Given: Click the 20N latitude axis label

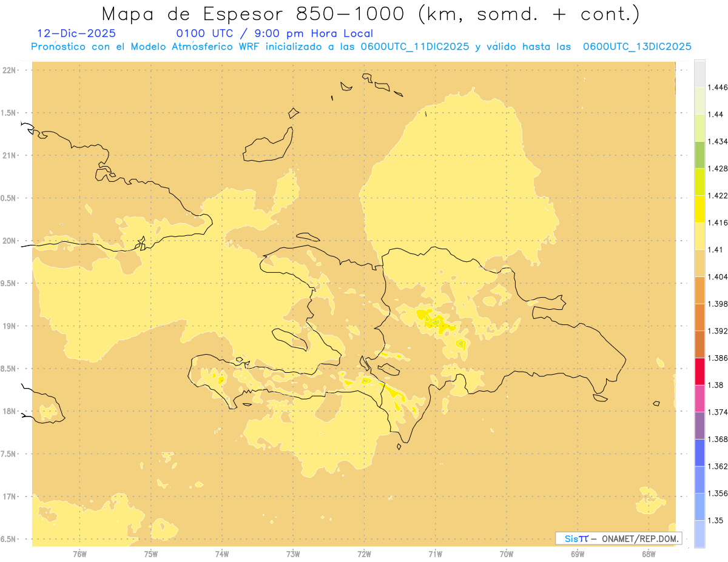Looking at the screenshot, I should tap(10, 241).
